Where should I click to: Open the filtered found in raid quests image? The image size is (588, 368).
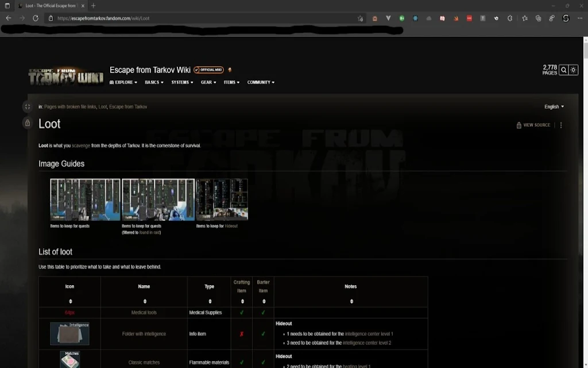(158, 200)
